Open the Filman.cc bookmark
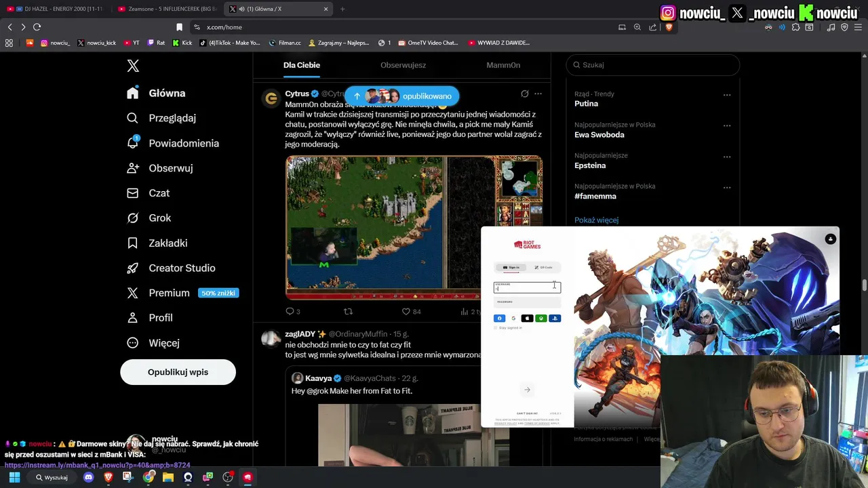The width and height of the screenshot is (868, 488). tap(285, 43)
